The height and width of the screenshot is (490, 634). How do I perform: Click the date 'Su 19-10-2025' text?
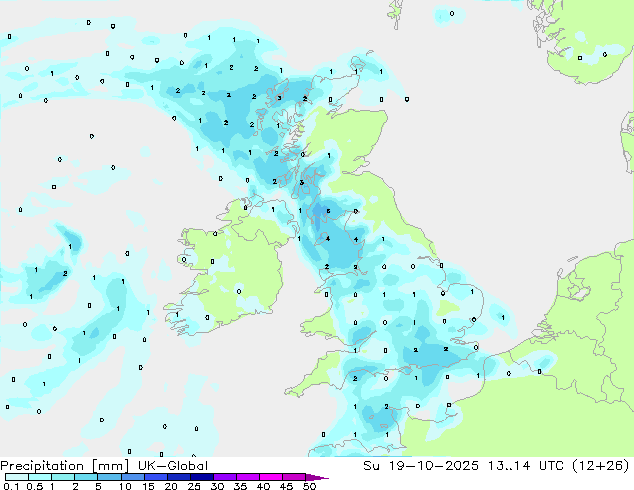(x=421, y=466)
